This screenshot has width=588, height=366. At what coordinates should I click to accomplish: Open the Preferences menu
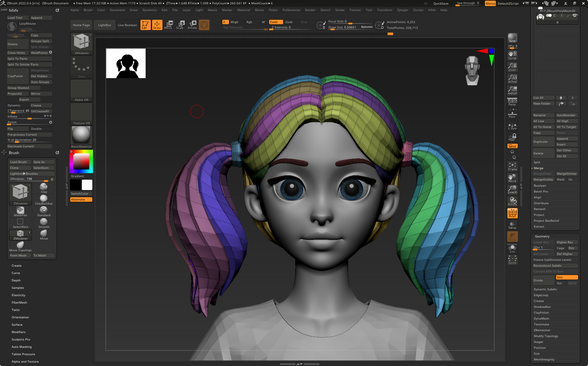[291, 10]
